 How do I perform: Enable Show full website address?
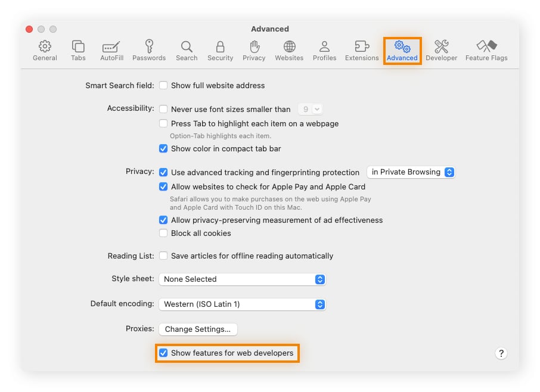pos(163,86)
